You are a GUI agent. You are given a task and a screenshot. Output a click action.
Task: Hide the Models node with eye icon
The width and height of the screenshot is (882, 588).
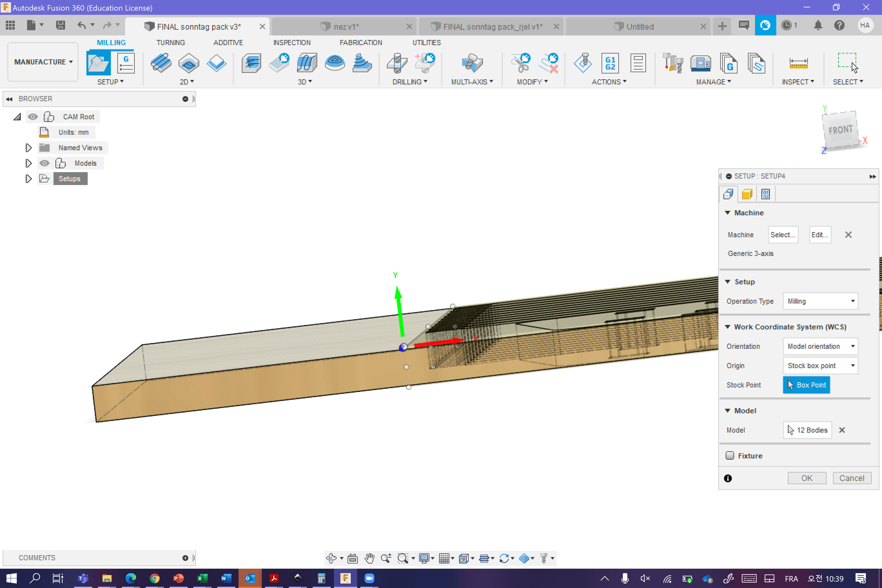point(44,163)
